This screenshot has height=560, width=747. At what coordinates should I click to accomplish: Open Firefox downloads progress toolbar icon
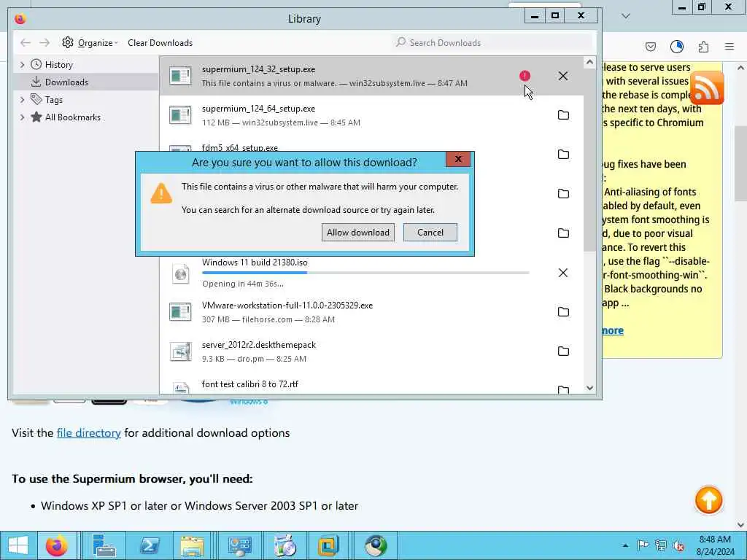coord(676,47)
